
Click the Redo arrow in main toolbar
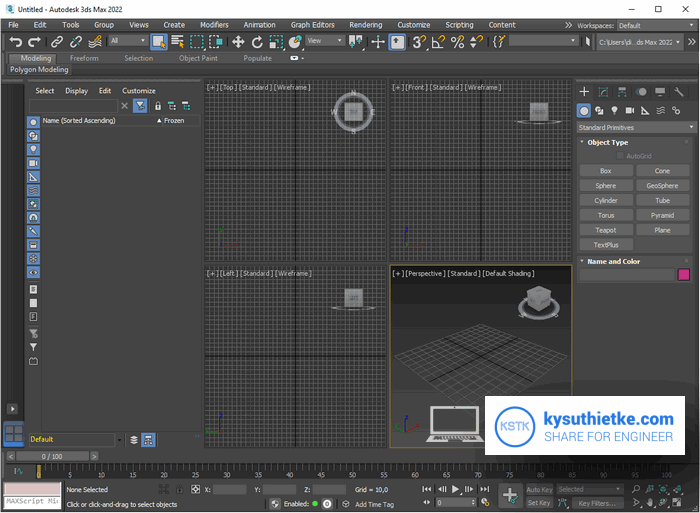pyautogui.click(x=34, y=42)
